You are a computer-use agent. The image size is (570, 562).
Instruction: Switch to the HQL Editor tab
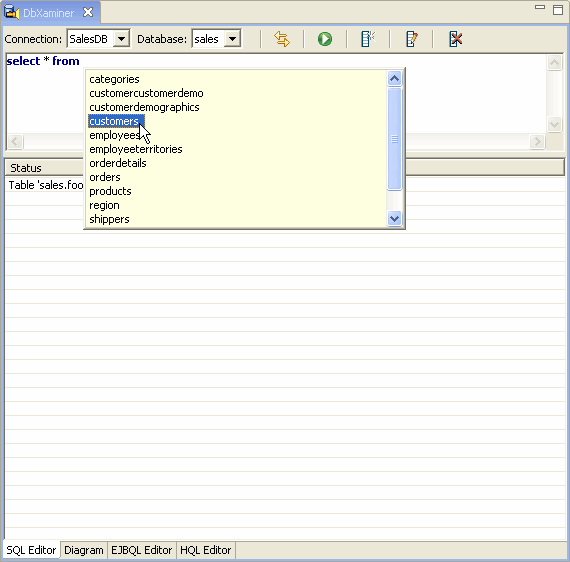pos(205,550)
